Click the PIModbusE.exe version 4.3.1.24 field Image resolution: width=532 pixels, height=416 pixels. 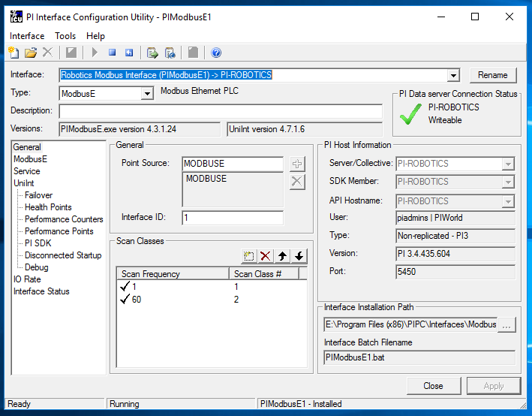[x=140, y=129]
